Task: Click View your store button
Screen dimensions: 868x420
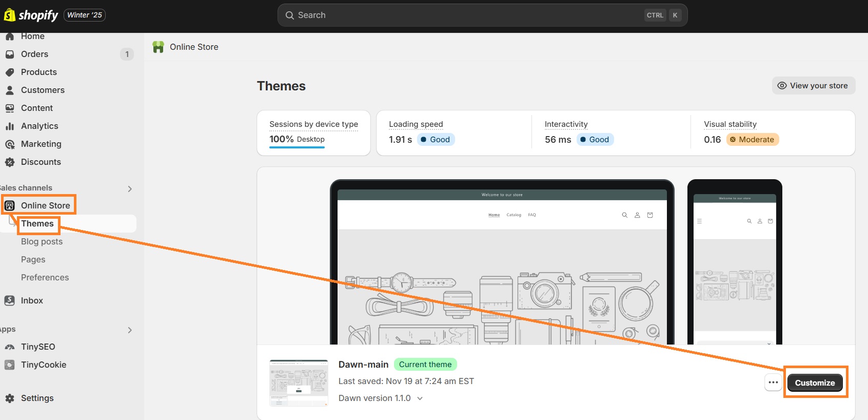Action: point(814,86)
